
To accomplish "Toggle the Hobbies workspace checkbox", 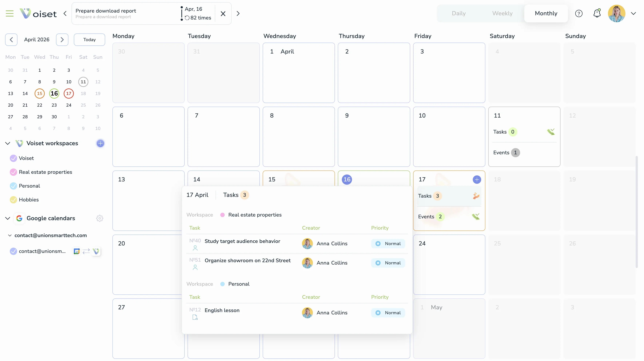I will 13,199.
